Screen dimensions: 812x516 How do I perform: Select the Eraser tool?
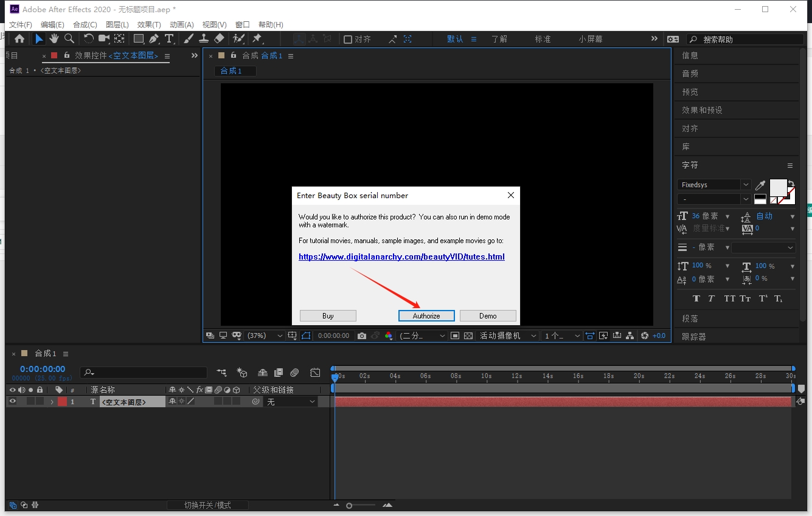(220, 39)
